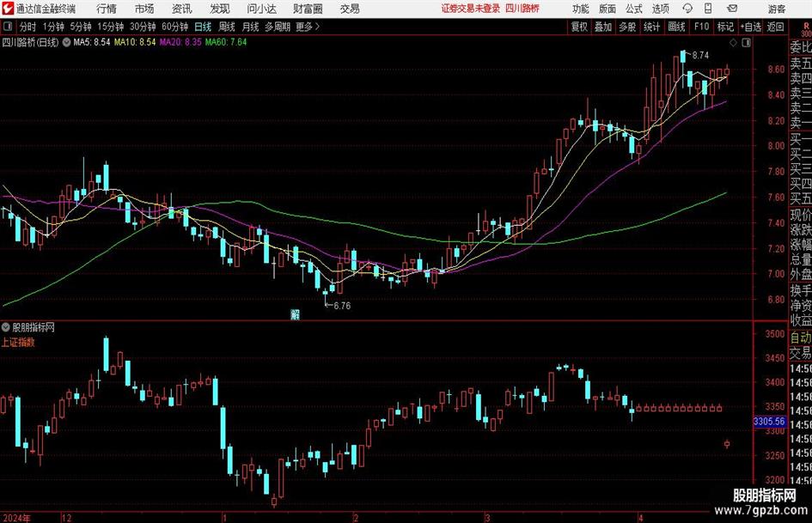This screenshot has height=523, width=812.
Task: Click the MA5: 8.54 indicator label
Action: pyautogui.click(x=92, y=42)
